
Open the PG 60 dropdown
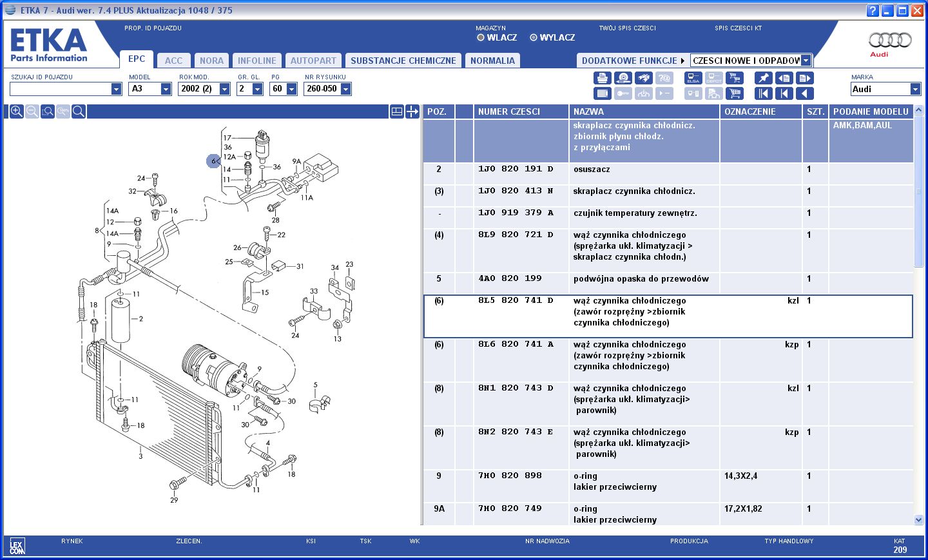coord(291,89)
